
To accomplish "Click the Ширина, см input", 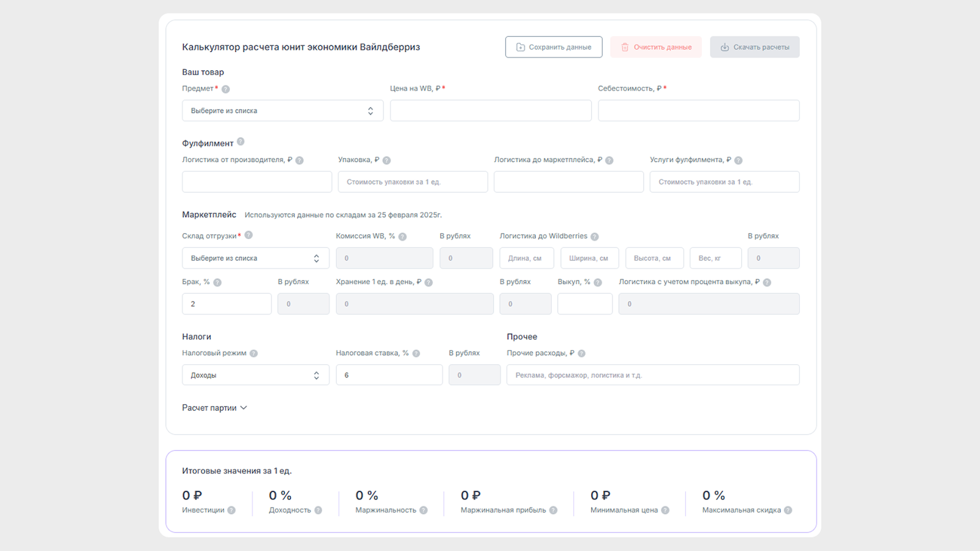I will [590, 258].
